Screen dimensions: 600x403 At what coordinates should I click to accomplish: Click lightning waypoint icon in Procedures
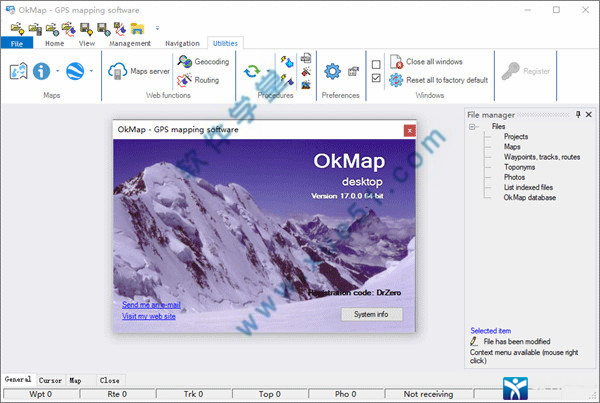[x=287, y=62]
